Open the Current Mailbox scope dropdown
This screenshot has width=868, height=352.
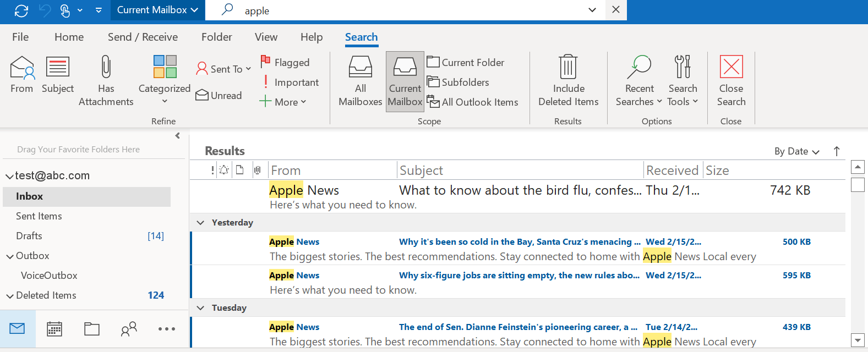157,10
